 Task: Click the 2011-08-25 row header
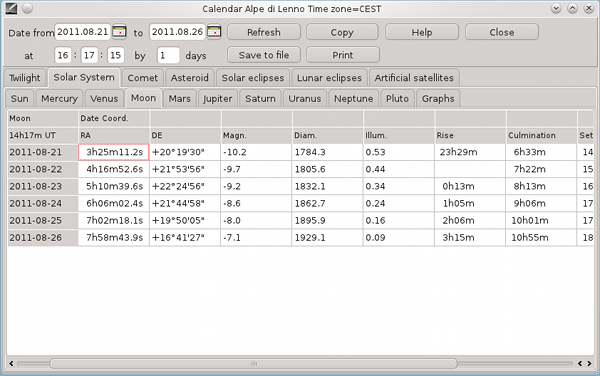[43, 220]
